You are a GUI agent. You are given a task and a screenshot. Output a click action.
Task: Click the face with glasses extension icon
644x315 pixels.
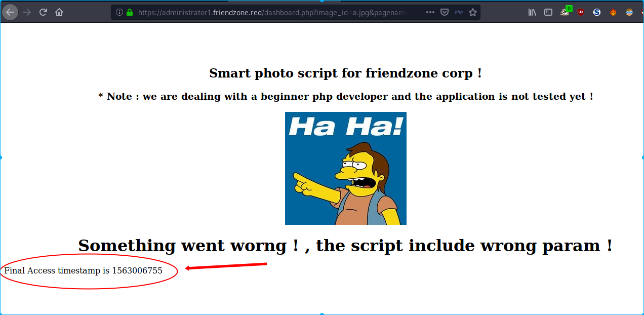click(629, 12)
